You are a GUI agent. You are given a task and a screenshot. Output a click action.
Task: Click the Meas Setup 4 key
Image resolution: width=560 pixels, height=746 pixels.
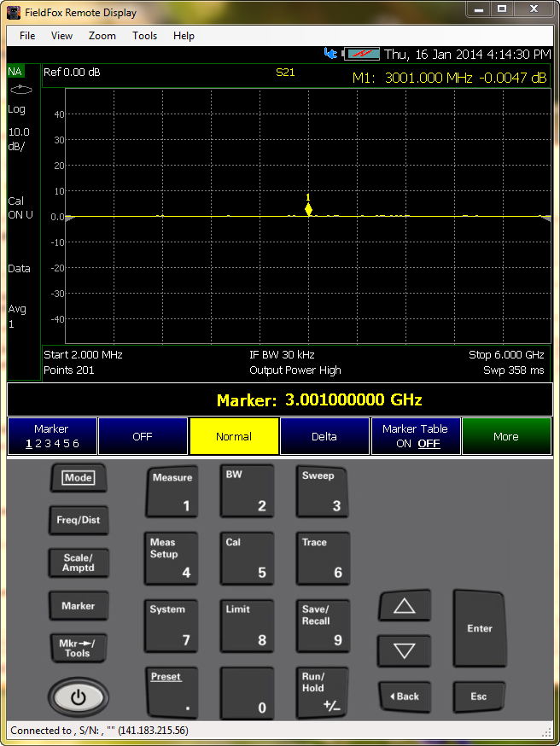click(171, 558)
